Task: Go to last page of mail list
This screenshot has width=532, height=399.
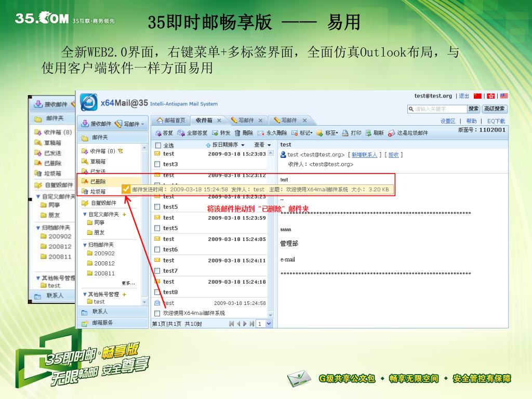Action: coord(252,324)
